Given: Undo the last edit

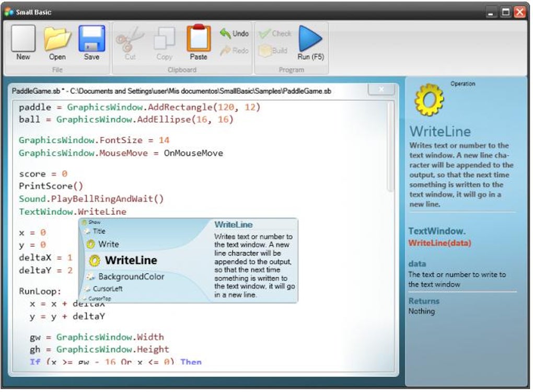Looking at the screenshot, I should coord(234,33).
